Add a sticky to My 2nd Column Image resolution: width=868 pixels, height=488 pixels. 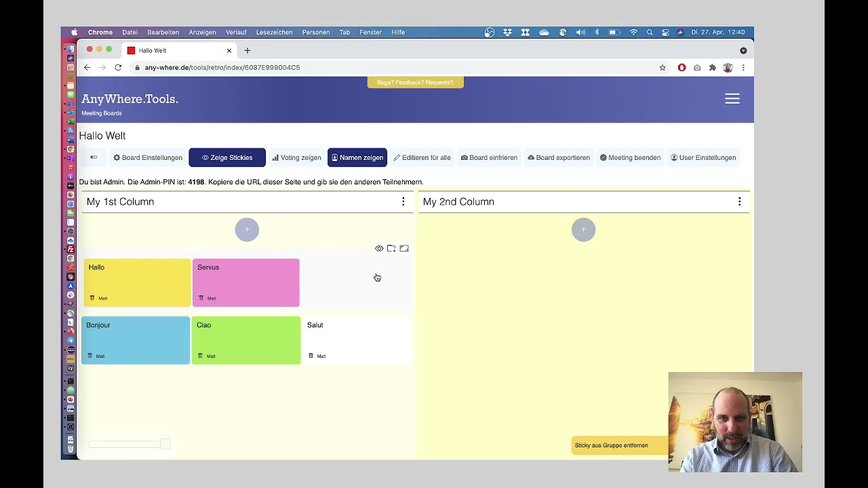[x=583, y=230]
